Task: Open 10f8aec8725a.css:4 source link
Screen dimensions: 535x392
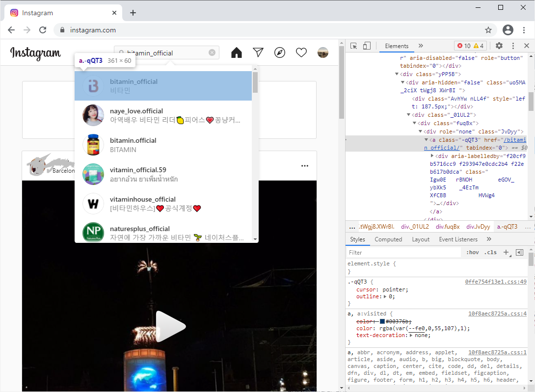Action: [497, 314]
